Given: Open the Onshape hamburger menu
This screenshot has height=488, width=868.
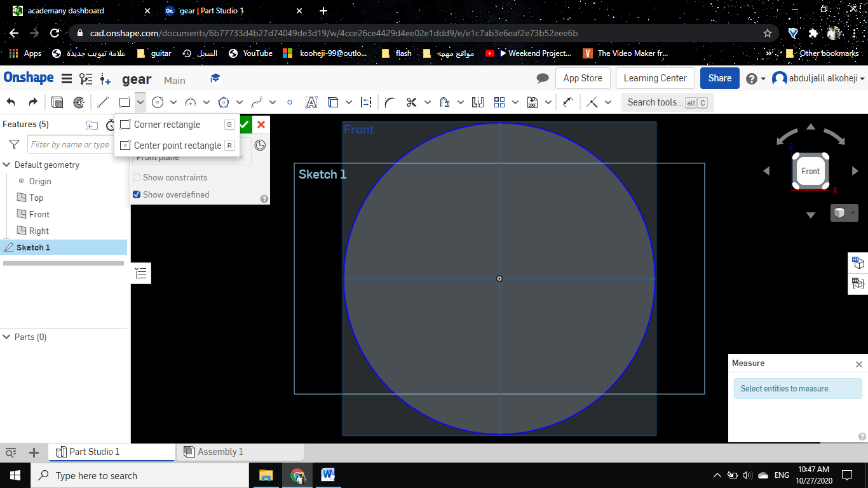Looking at the screenshot, I should (x=67, y=79).
